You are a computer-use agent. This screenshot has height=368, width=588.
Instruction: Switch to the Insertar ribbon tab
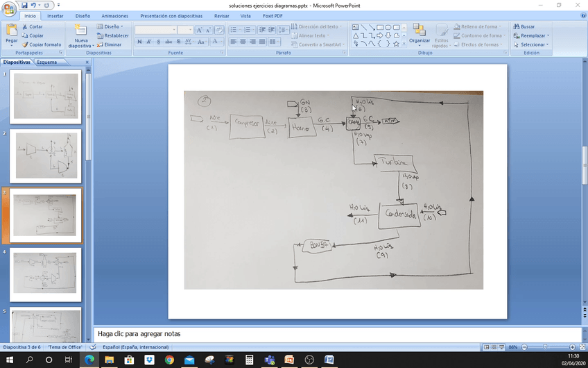55,15
